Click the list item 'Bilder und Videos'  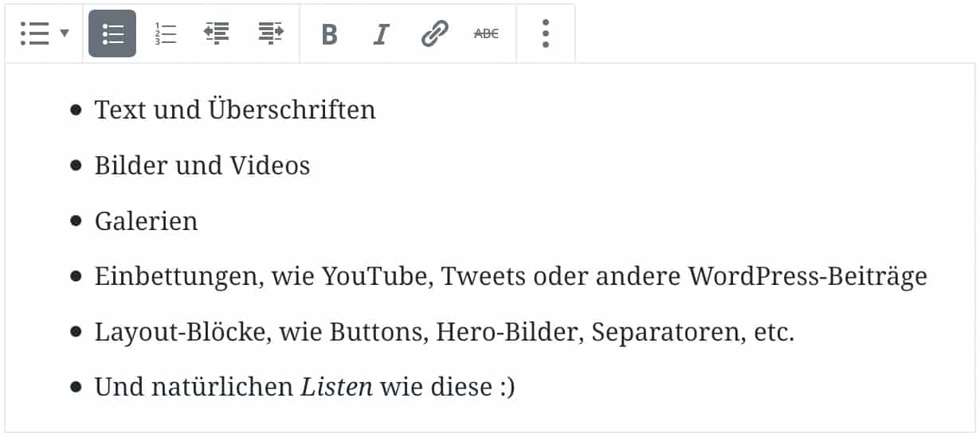tap(202, 165)
